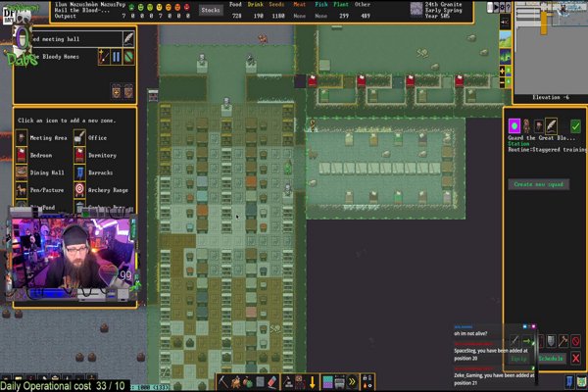588x392 pixels.
Task: Open the burrows gray icon
Action: coord(340,382)
